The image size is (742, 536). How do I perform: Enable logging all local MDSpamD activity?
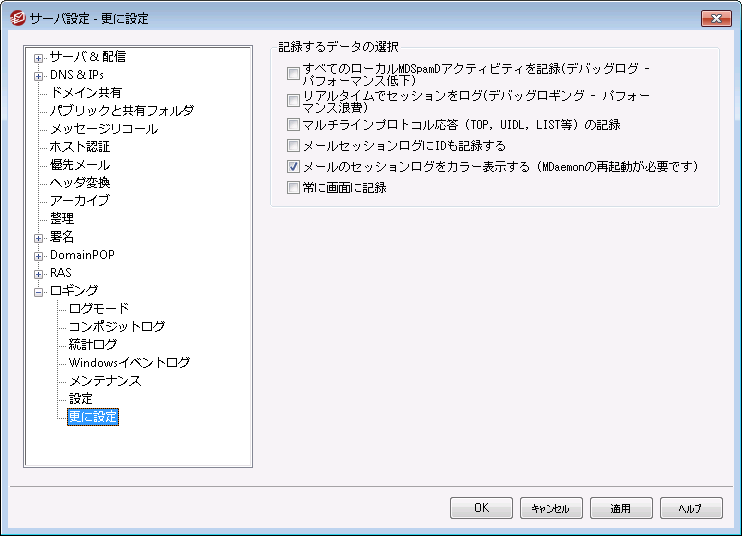click(x=293, y=73)
